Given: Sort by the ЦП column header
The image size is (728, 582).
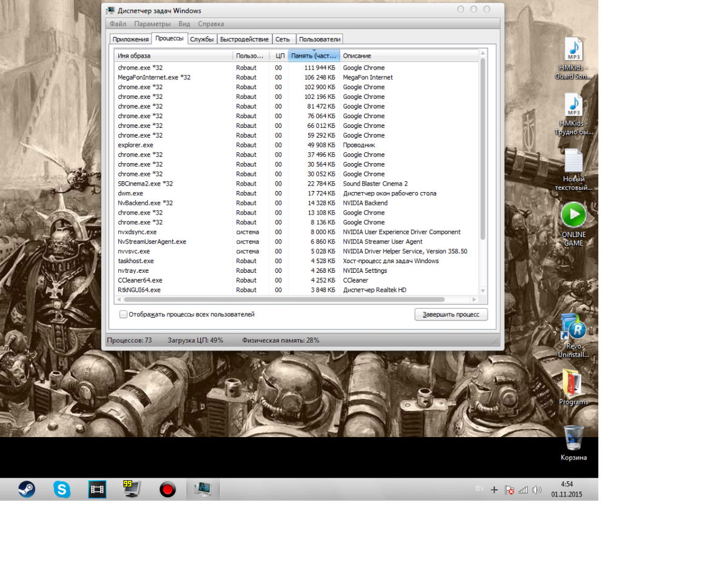Looking at the screenshot, I should click(x=279, y=56).
